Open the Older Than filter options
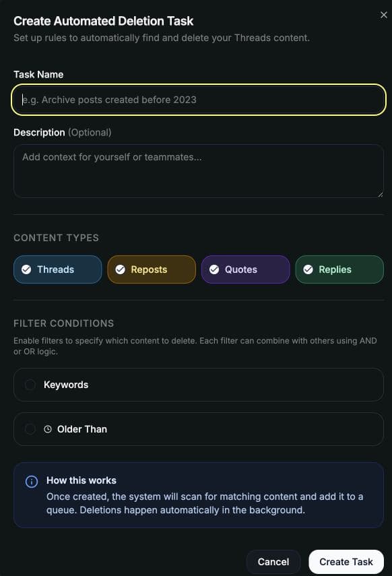 point(199,429)
